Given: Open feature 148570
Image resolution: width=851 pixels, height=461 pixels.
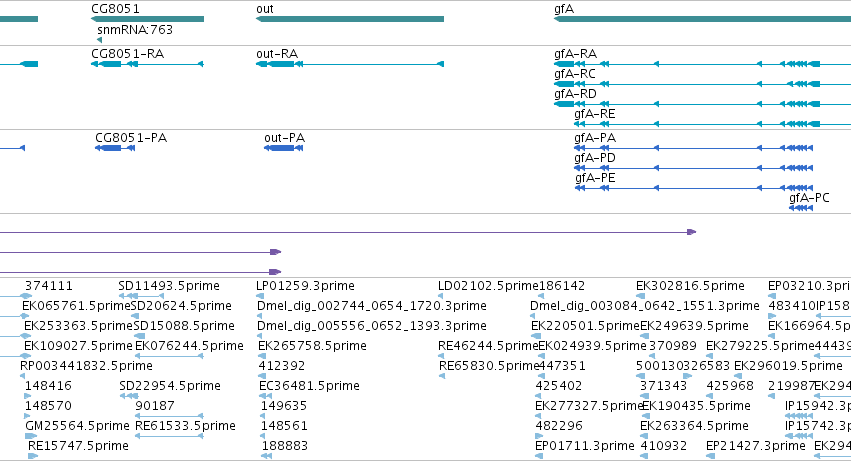Looking at the screenshot, I should tap(48, 407).
